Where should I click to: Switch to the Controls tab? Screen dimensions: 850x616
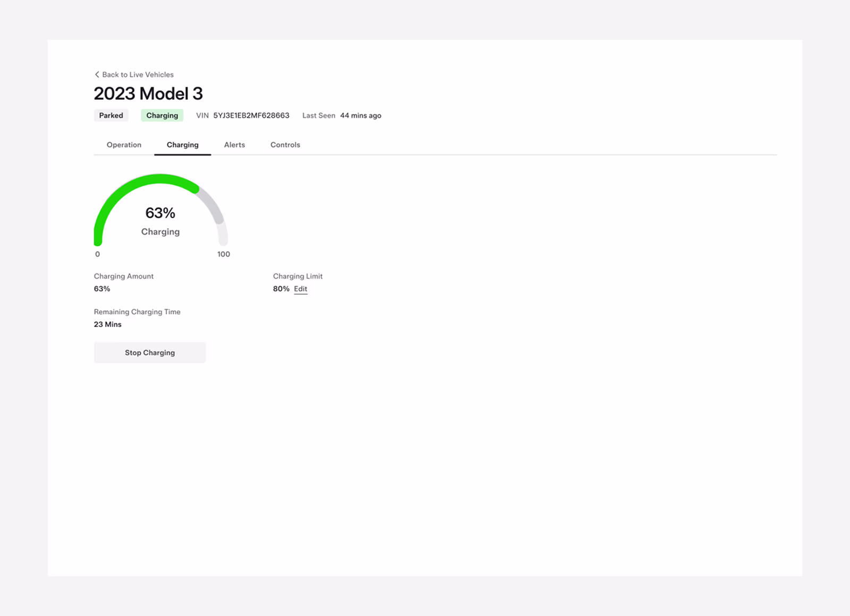[285, 144]
